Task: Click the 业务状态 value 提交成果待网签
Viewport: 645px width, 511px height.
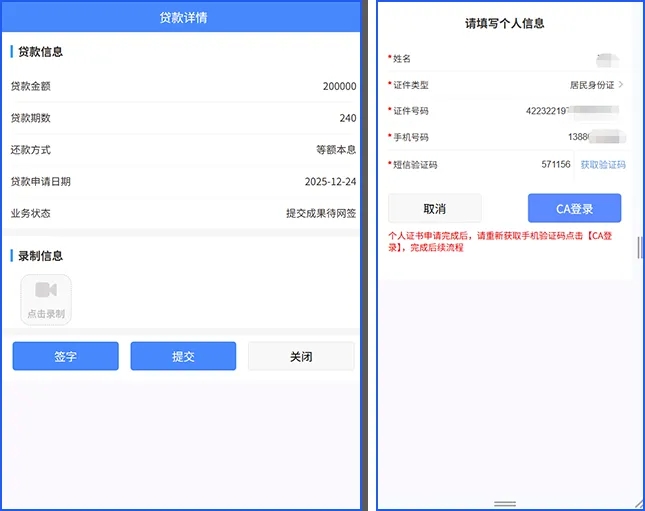Action: [321, 213]
